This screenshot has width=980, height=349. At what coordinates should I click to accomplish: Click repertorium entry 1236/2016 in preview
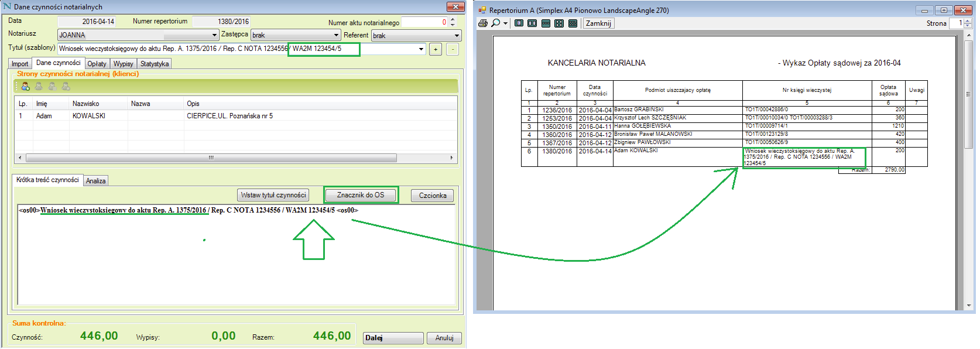pyautogui.click(x=557, y=110)
